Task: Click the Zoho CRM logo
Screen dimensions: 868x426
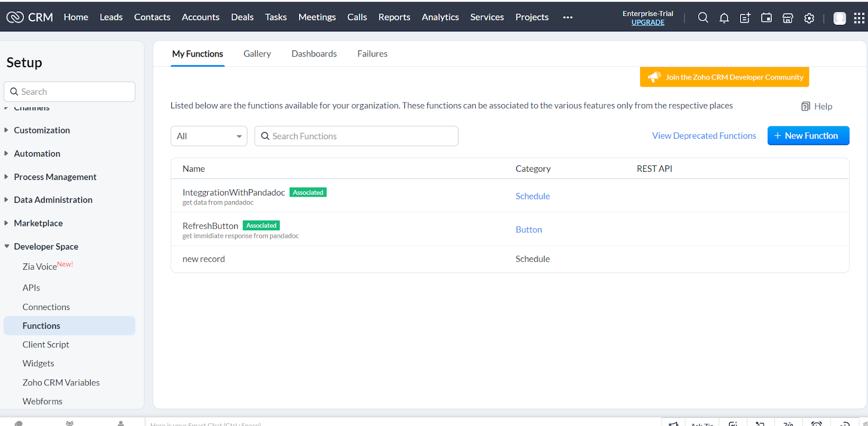Action: [x=30, y=17]
